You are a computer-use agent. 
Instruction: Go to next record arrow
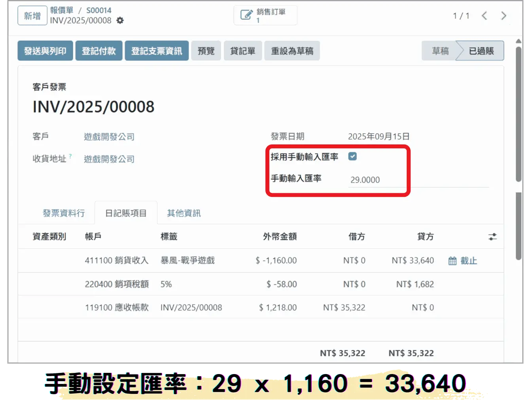(x=504, y=16)
